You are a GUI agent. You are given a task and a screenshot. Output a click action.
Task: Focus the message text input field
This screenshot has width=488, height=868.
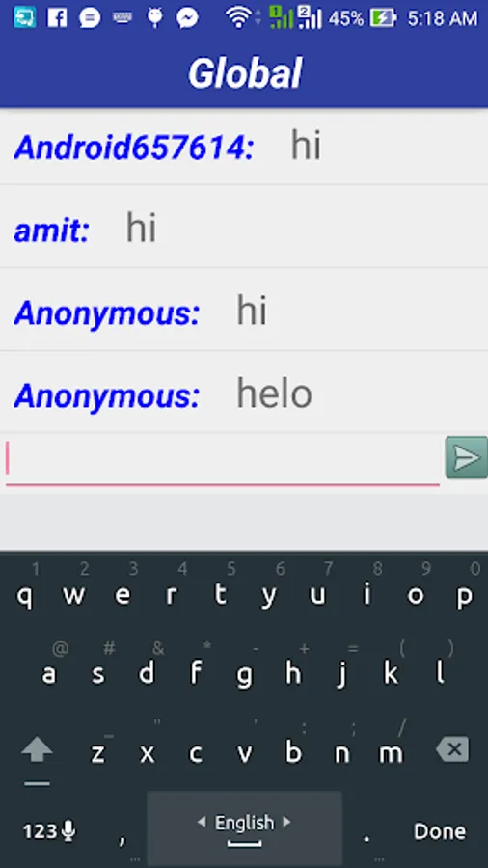[x=223, y=461]
